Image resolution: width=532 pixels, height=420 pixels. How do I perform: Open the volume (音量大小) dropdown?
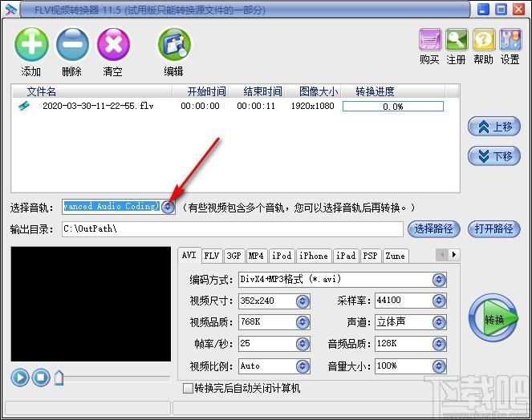[x=439, y=366]
